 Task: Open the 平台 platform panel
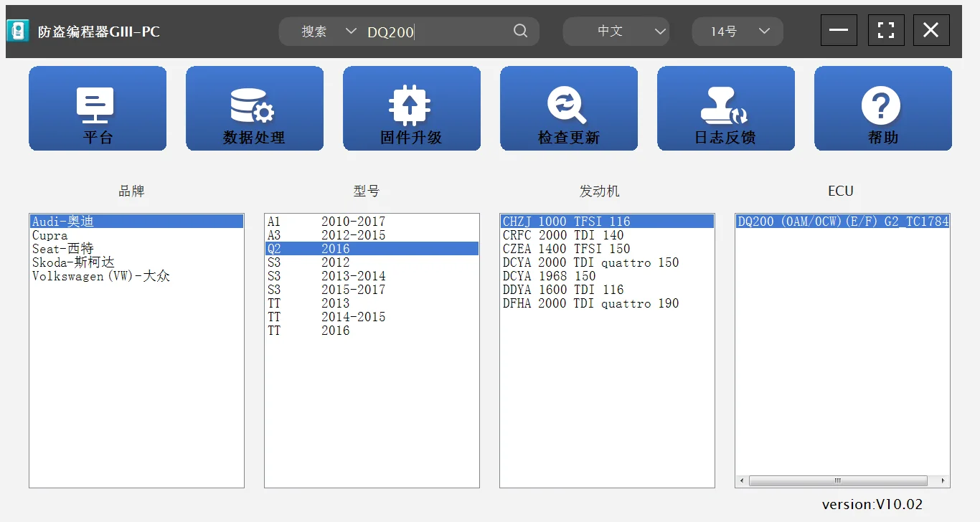click(98, 108)
